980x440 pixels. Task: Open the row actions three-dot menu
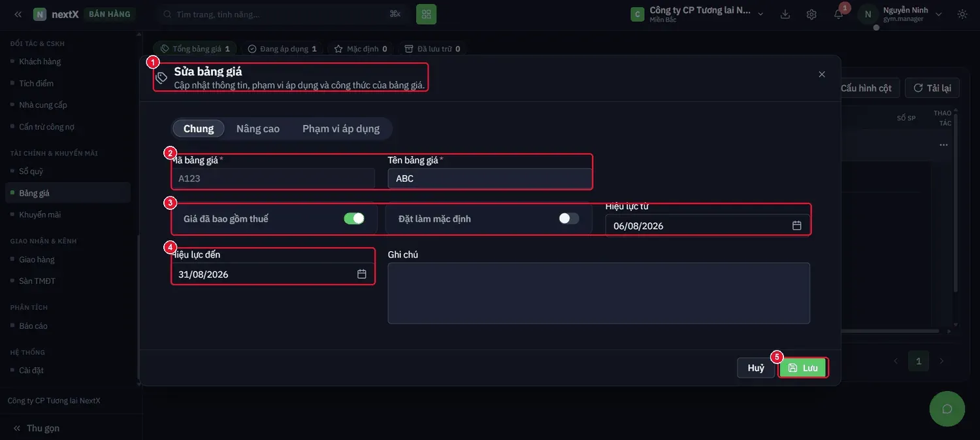point(943,144)
